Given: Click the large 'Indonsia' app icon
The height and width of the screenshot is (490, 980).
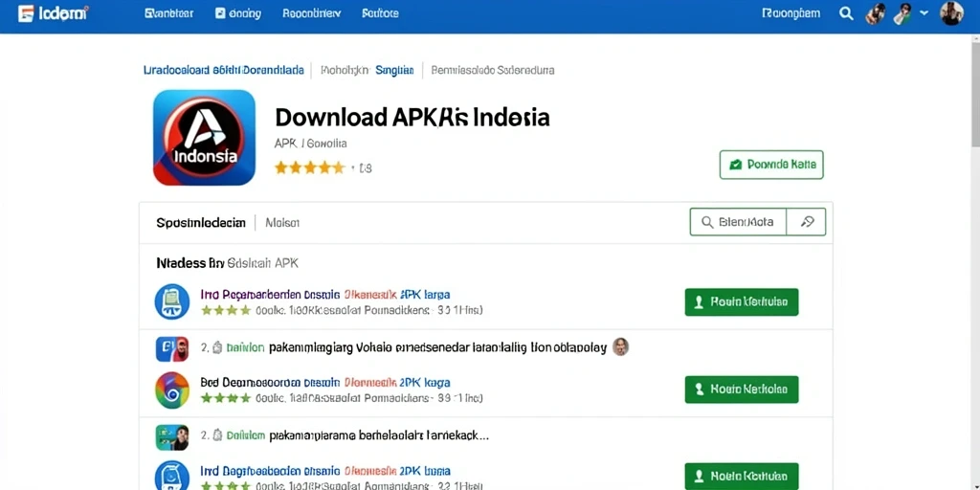Looking at the screenshot, I should pos(205,138).
